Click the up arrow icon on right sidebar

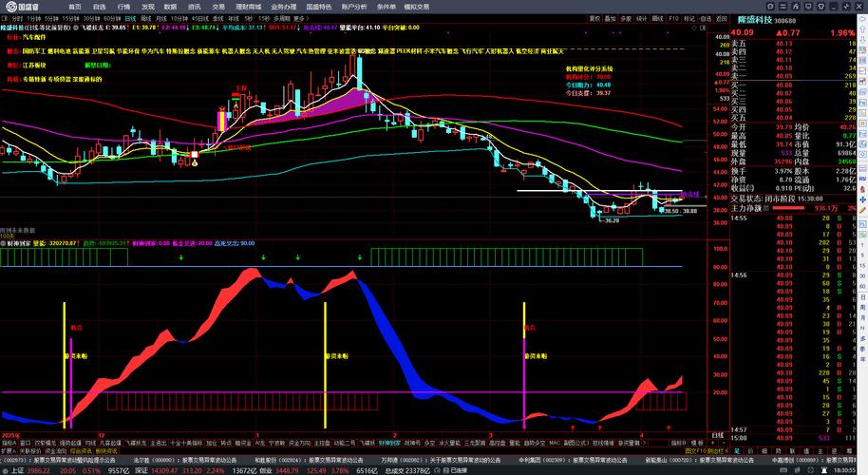[862, 28]
